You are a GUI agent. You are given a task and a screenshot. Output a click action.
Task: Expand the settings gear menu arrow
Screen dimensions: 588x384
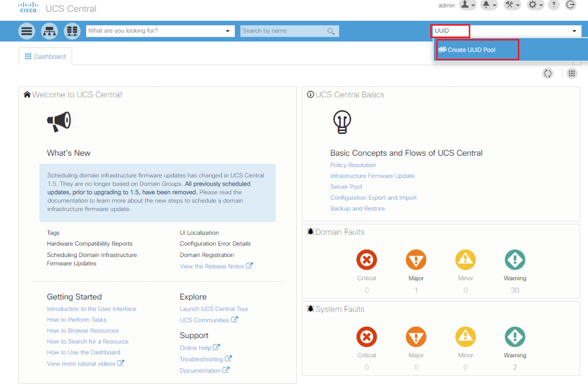[541, 5]
